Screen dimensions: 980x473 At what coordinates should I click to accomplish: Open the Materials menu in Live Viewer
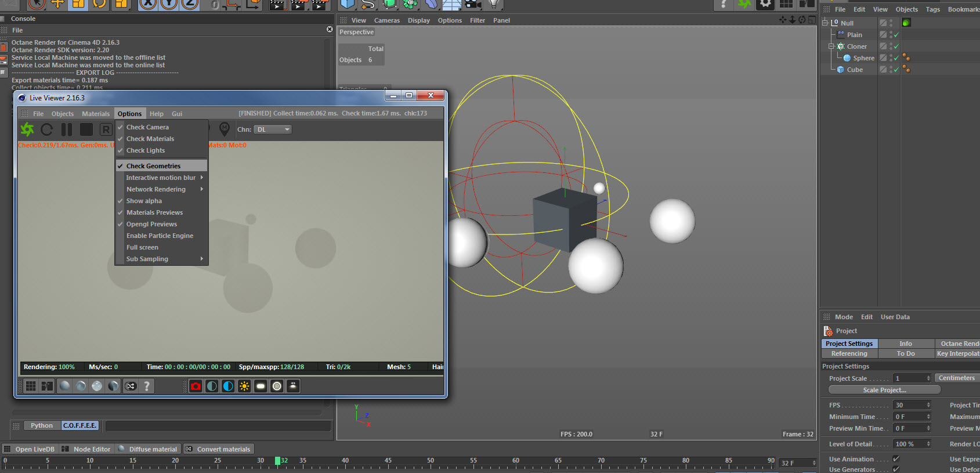pyautogui.click(x=95, y=114)
